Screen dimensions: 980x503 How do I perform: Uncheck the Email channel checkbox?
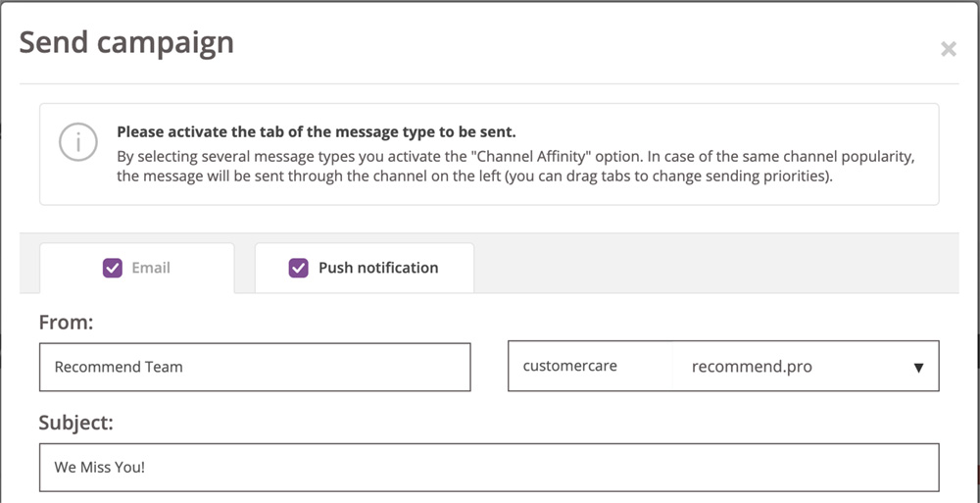point(113,269)
